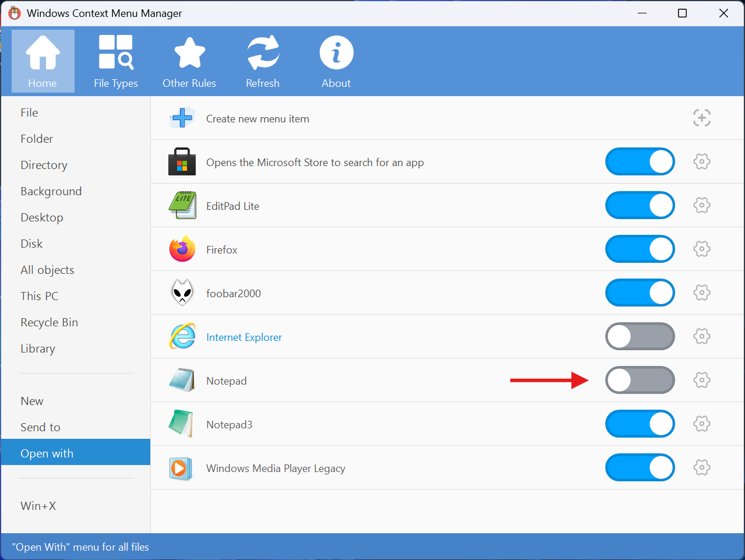Click the blue plus create icon
This screenshot has width=745, height=560.
coord(182,118)
